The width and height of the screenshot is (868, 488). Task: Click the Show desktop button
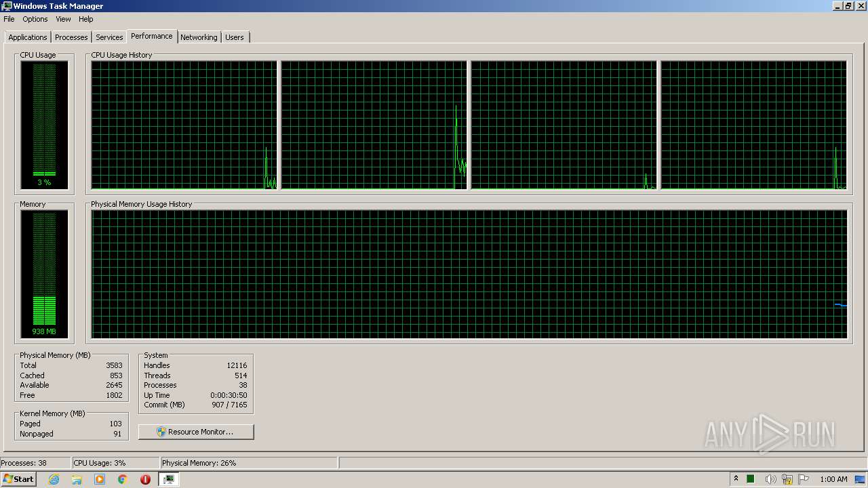pos(861,479)
